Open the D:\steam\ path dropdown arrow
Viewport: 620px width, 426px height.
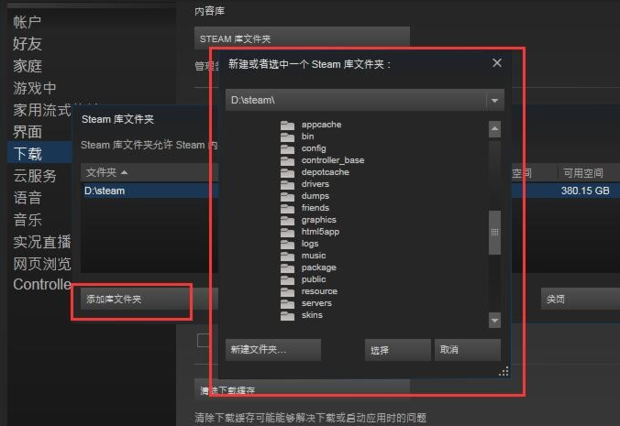pyautogui.click(x=495, y=100)
